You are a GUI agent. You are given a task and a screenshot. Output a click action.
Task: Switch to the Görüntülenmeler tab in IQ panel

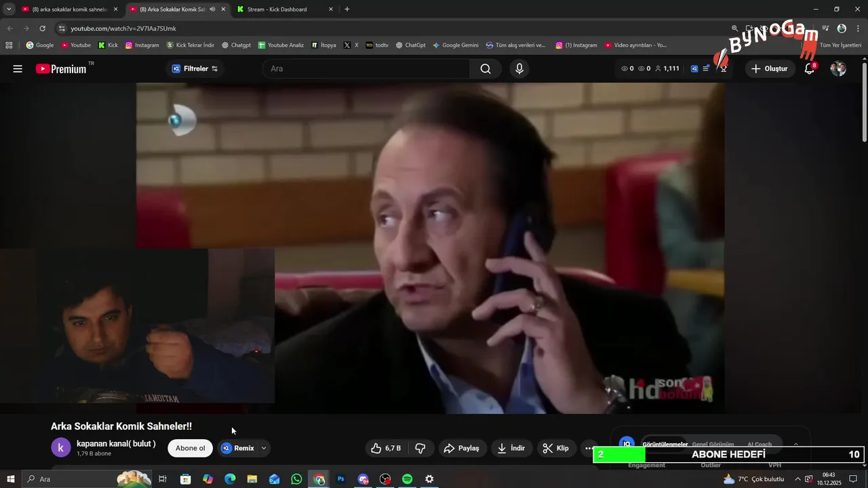pyautogui.click(x=665, y=445)
